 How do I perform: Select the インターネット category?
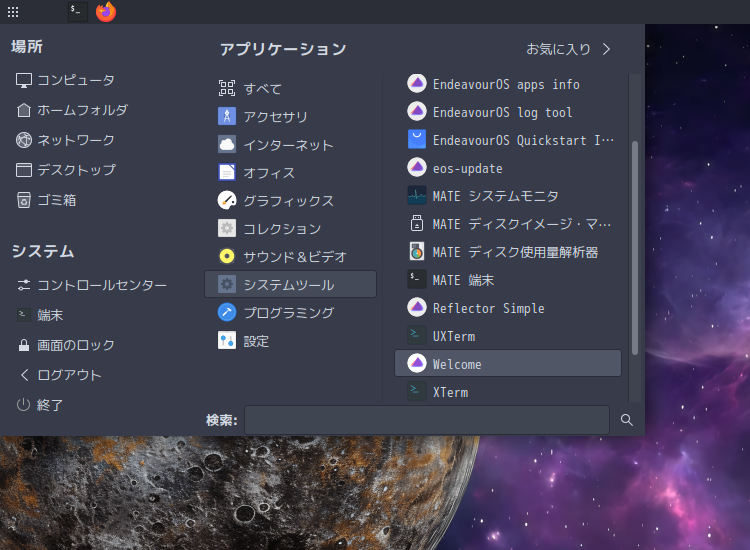pyautogui.click(x=290, y=144)
